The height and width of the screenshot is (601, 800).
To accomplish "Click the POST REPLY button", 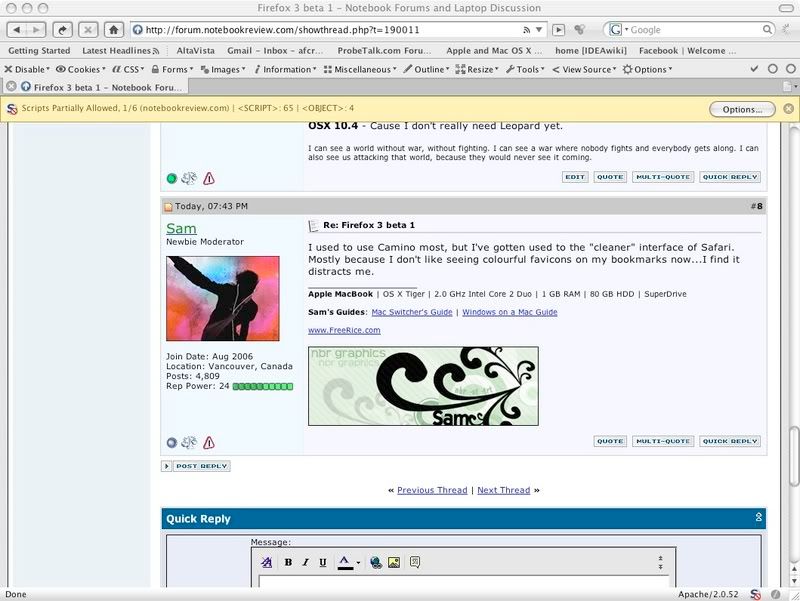I will coord(202,466).
